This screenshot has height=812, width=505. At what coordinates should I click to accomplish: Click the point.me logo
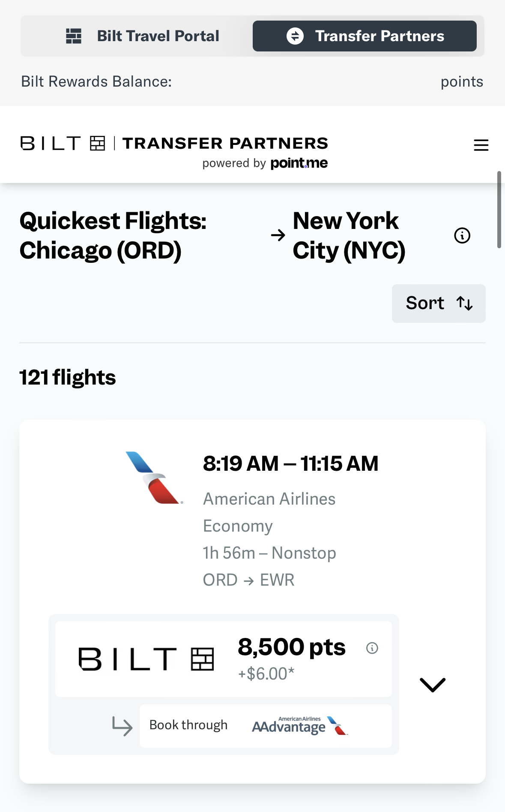[x=298, y=163]
